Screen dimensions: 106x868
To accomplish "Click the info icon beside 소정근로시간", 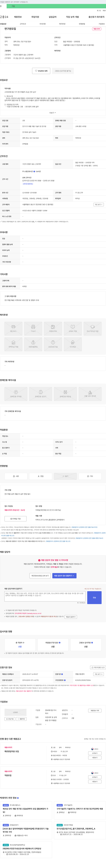I will 34,171.
